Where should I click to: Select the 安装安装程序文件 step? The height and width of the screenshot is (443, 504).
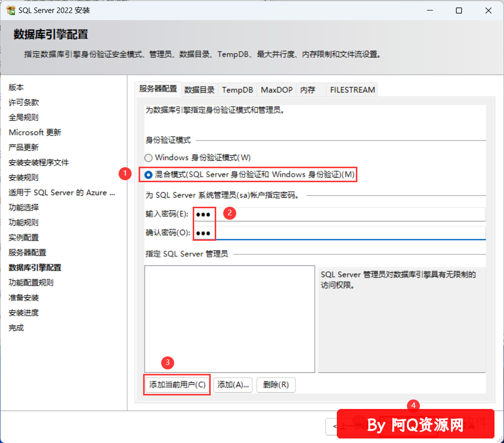point(39,163)
